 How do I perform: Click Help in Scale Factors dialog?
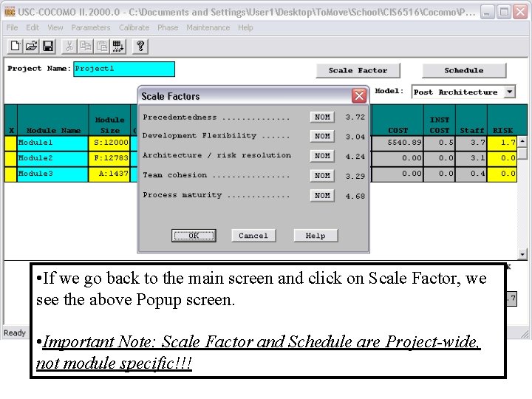316,236
